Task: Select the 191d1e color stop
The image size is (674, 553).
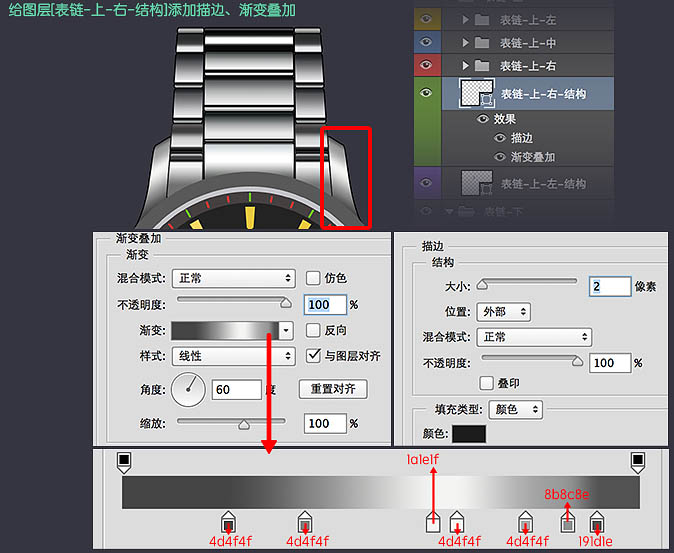Action: pos(596,522)
